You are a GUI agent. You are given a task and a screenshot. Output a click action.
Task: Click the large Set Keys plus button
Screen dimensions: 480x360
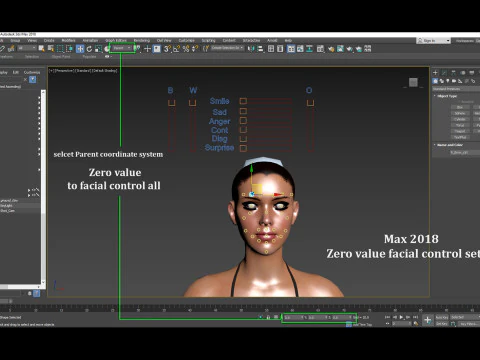[428, 320]
